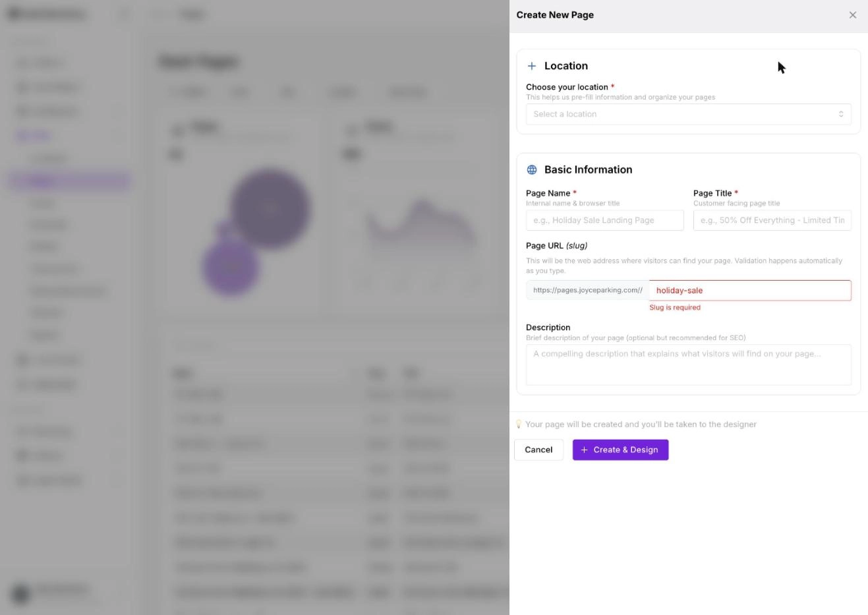
Task: Click plus icon inside Create & Design button
Action: pyautogui.click(x=584, y=450)
